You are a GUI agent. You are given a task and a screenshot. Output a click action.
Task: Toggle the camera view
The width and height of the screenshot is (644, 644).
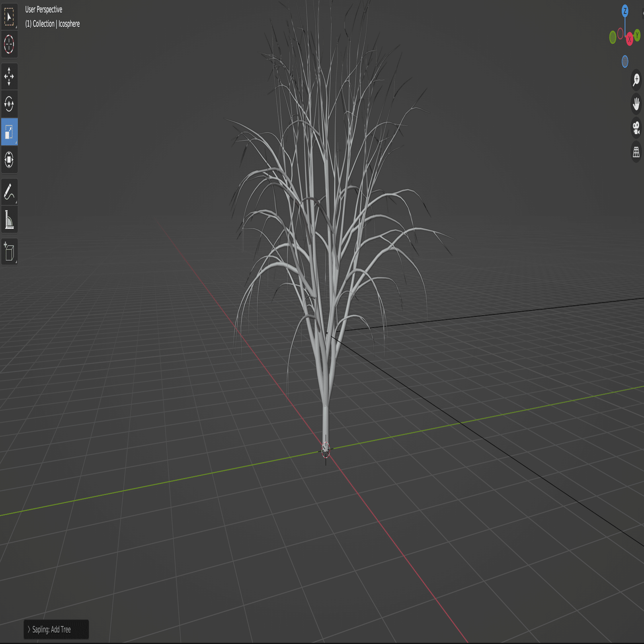[636, 128]
